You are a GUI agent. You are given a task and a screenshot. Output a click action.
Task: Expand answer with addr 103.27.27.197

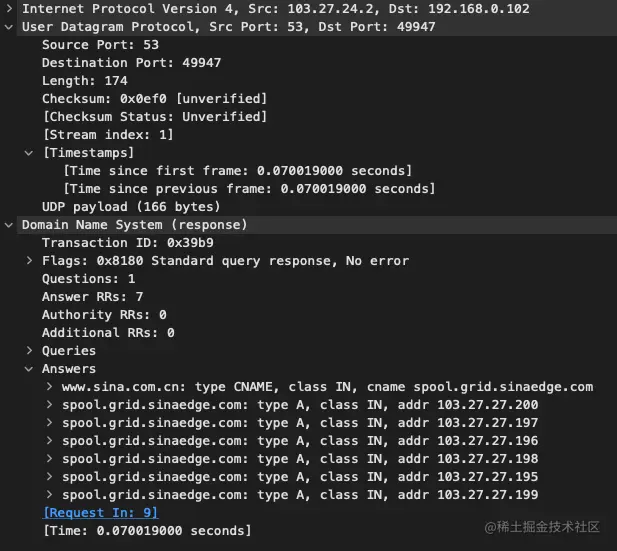49,423
